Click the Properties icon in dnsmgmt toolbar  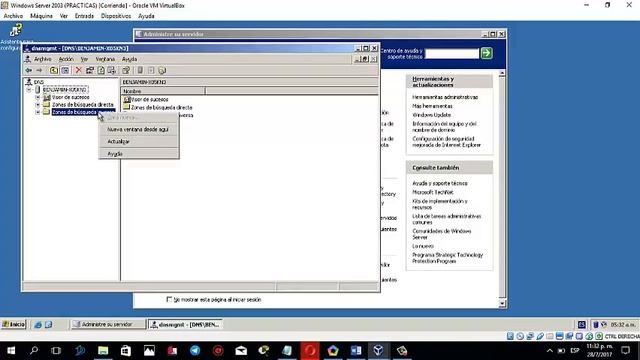[x=90, y=71]
